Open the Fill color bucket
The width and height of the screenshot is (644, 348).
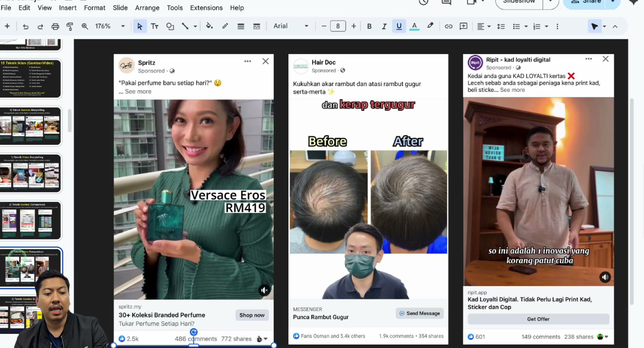210,26
